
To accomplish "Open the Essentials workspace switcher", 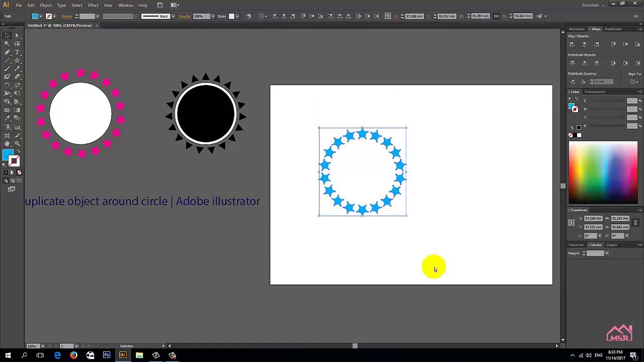I will pyautogui.click(x=592, y=5).
